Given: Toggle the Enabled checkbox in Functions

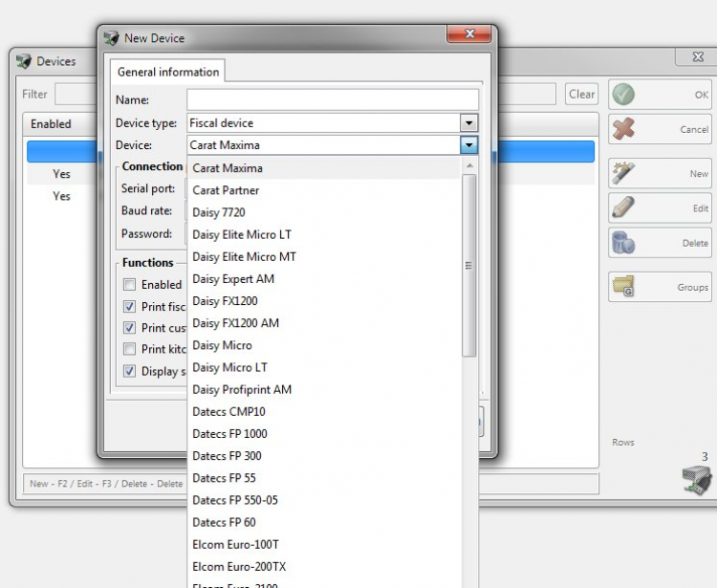Looking at the screenshot, I should (x=129, y=284).
